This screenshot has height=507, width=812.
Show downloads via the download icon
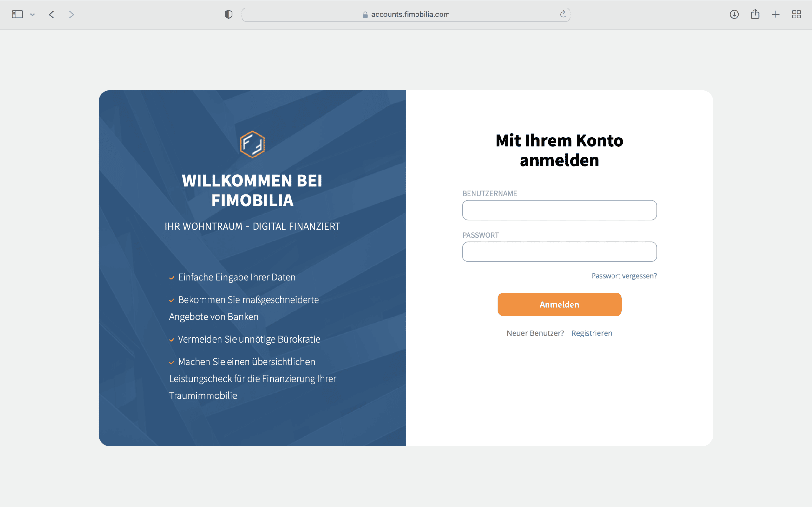pyautogui.click(x=734, y=15)
